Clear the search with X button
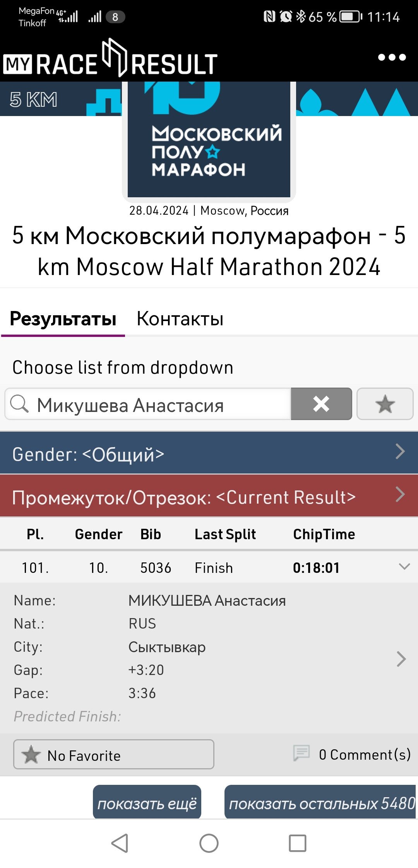The height and width of the screenshot is (868, 418). pyautogui.click(x=321, y=404)
